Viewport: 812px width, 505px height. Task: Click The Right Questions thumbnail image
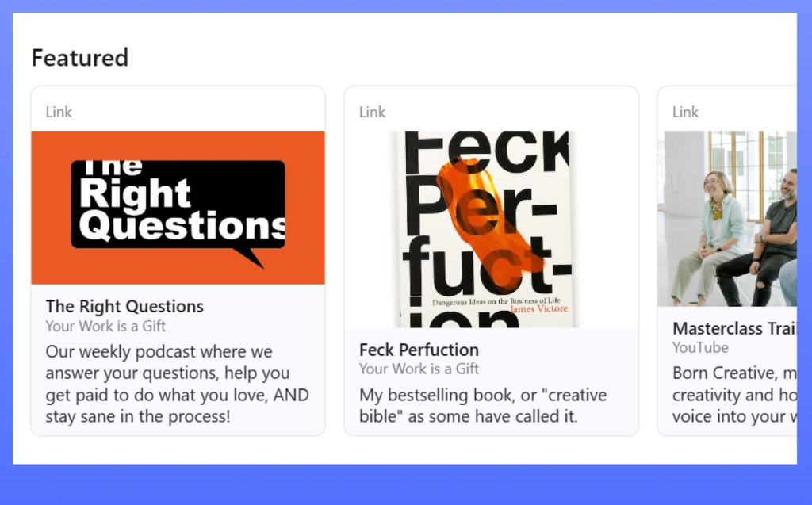(x=178, y=207)
